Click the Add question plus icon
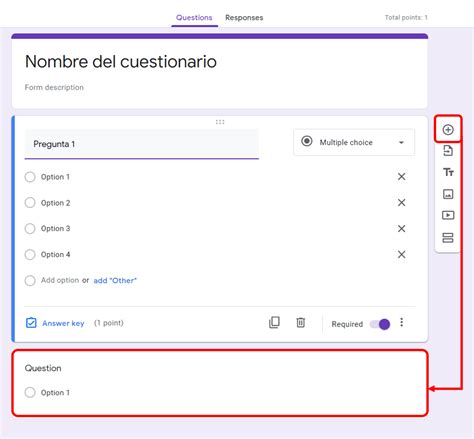Viewport: 474px width, 439px height. 448,130
